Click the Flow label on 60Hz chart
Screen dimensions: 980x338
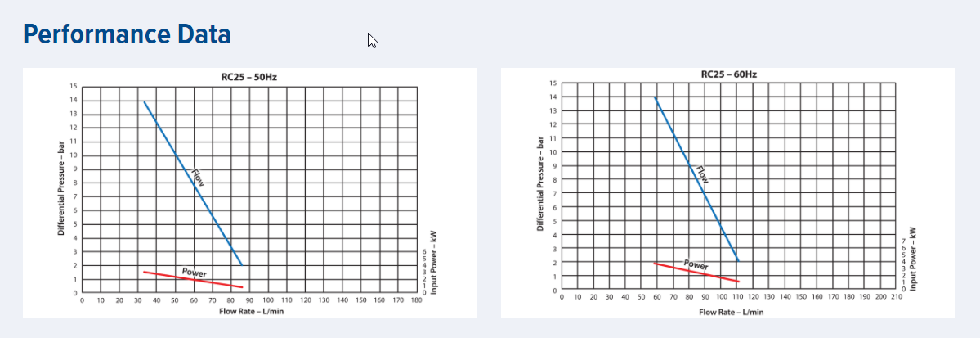[702, 174]
